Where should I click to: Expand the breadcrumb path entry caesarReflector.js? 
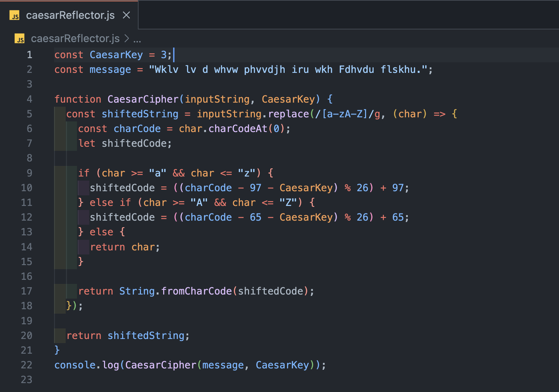pos(75,38)
